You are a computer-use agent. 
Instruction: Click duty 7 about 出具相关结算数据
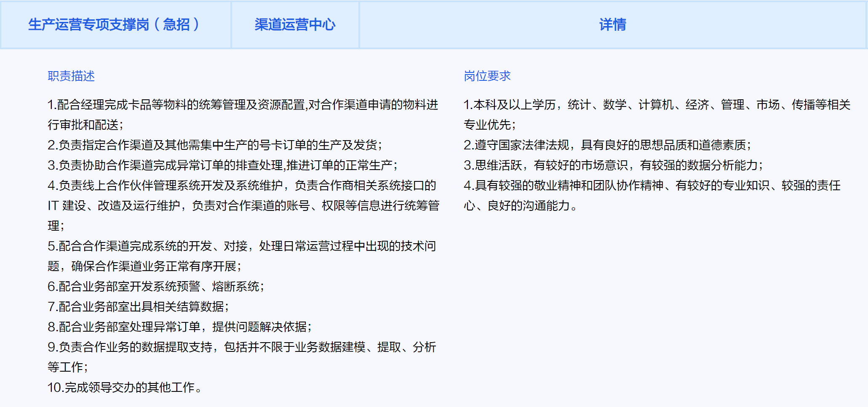pyautogui.click(x=139, y=307)
